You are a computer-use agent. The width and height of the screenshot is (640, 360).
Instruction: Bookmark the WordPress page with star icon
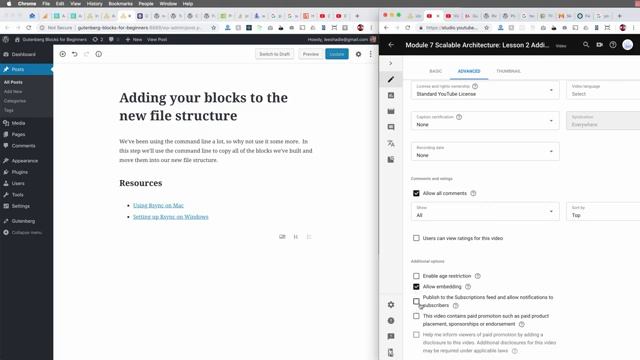point(213,28)
